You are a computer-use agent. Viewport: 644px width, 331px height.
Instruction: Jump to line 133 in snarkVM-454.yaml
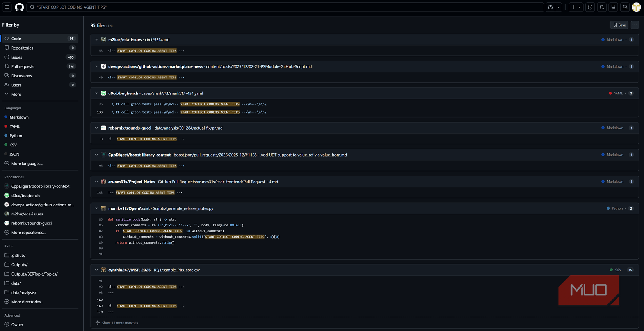pyautogui.click(x=100, y=112)
